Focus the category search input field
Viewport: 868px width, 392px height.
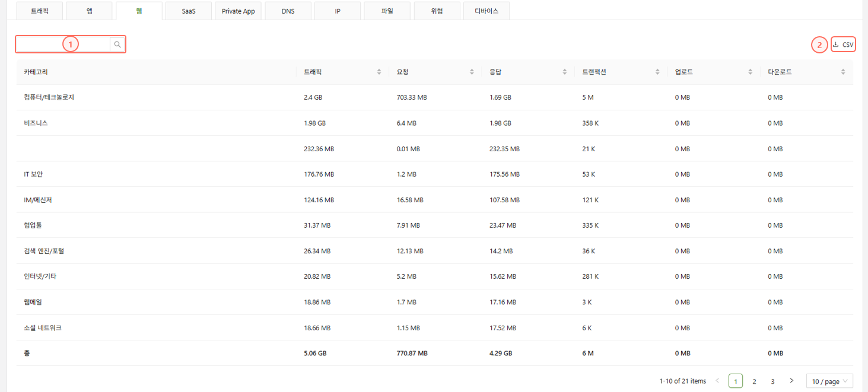63,44
